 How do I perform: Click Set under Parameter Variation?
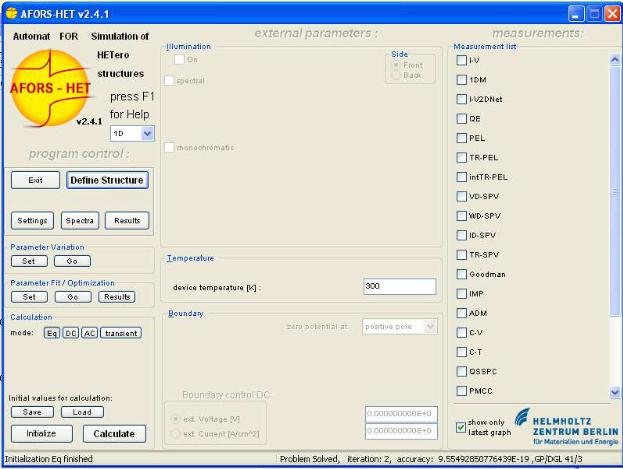[x=29, y=261]
